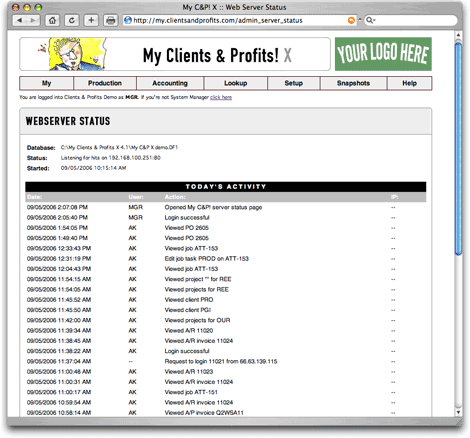Click the 09/05/2006 12:31:19 PM date

tap(59, 259)
